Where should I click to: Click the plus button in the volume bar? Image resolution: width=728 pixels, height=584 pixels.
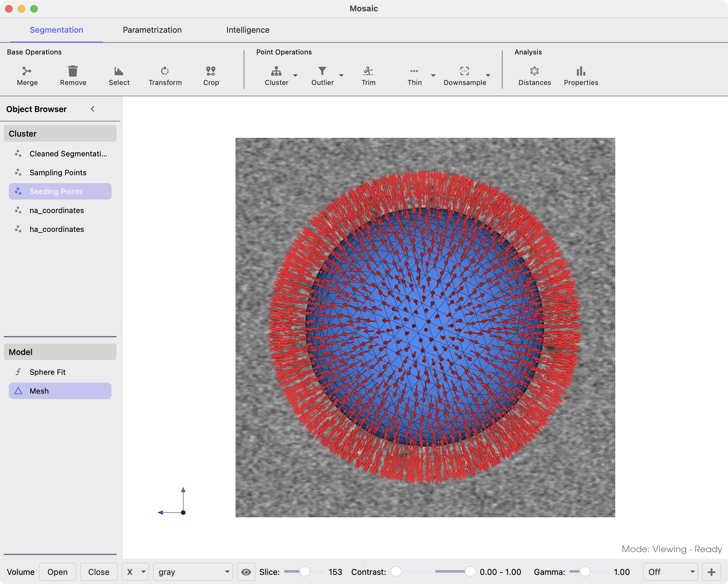tap(711, 572)
